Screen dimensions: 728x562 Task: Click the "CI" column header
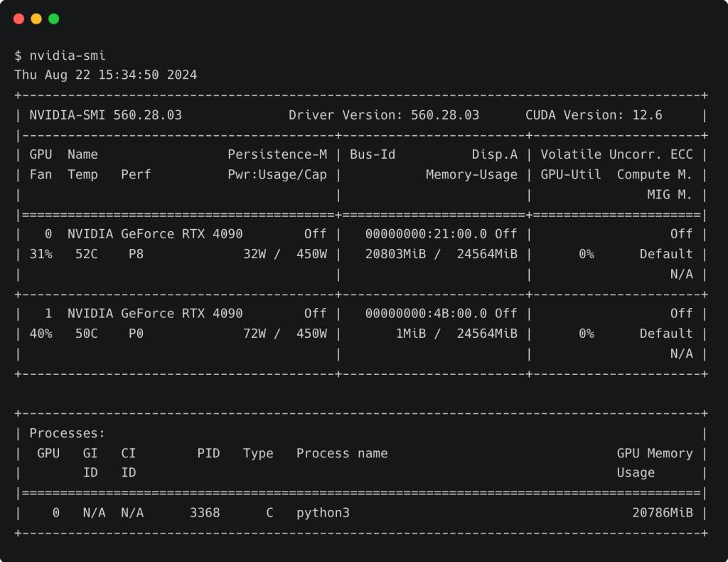pyautogui.click(x=129, y=453)
